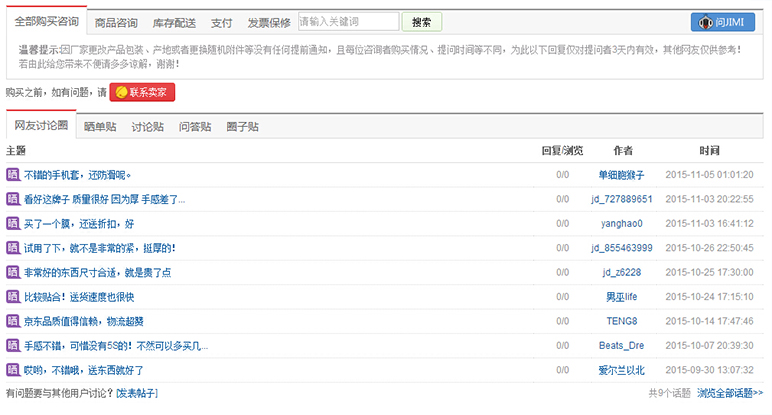
Task: Switch to the 商品咨询 tab
Action: pyautogui.click(x=116, y=23)
